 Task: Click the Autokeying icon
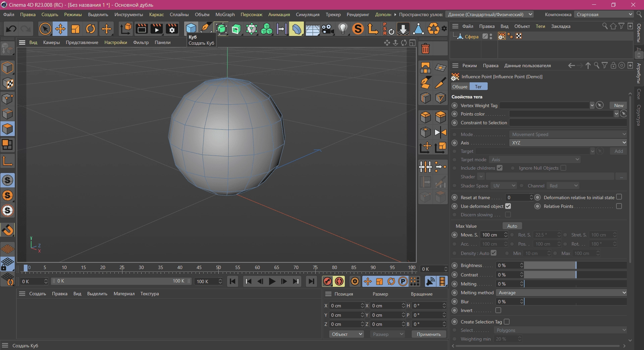[x=339, y=281]
